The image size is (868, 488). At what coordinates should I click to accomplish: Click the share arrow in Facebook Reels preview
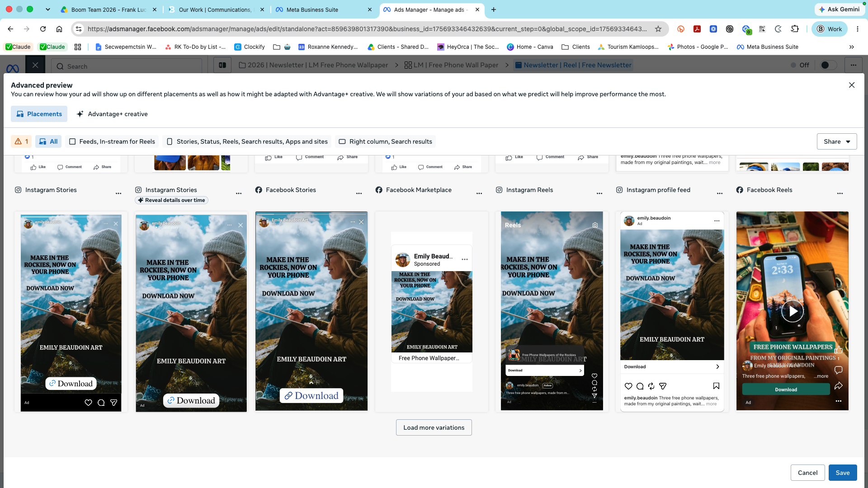click(839, 385)
